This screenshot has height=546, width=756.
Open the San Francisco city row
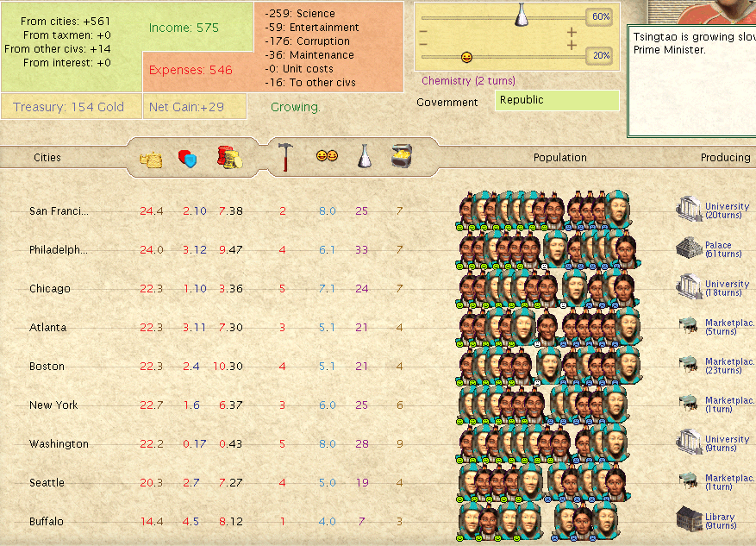pyautogui.click(x=59, y=210)
